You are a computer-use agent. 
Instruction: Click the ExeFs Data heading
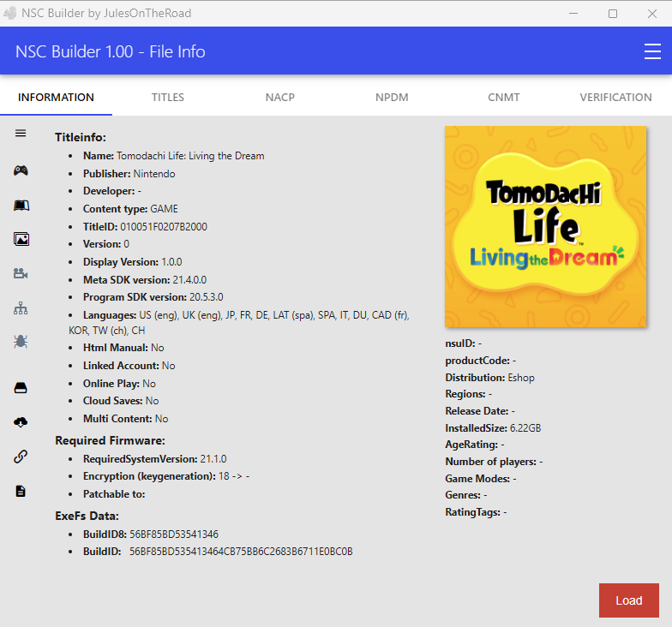pos(87,516)
